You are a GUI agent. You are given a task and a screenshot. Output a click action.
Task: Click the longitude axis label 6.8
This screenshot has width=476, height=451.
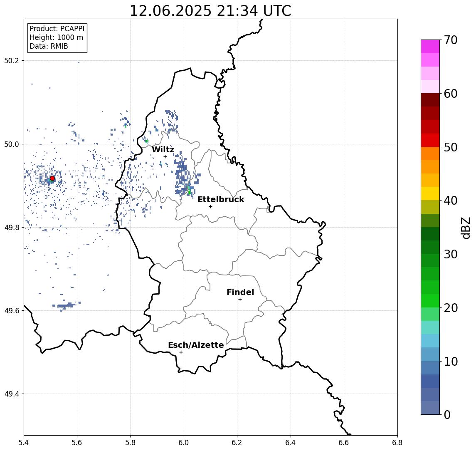click(x=397, y=443)
